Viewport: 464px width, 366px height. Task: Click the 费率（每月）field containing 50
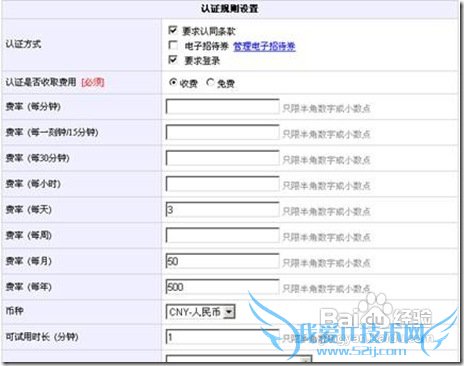[222, 261]
